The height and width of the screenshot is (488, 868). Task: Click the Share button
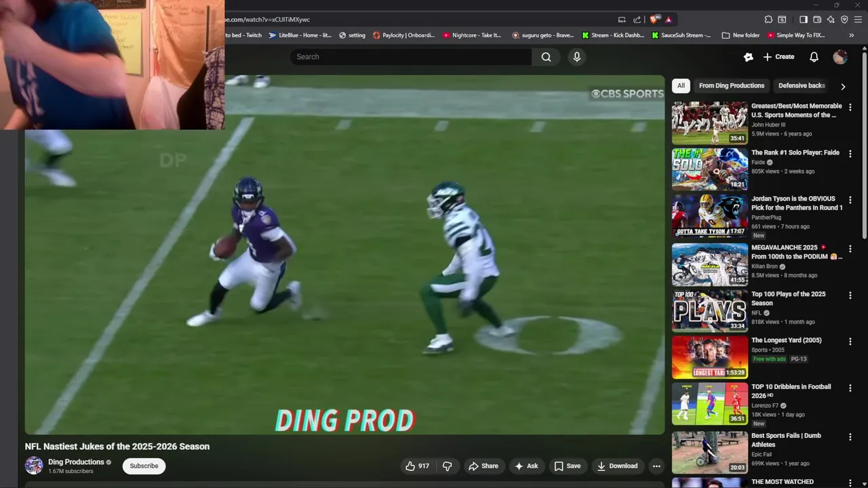484,466
